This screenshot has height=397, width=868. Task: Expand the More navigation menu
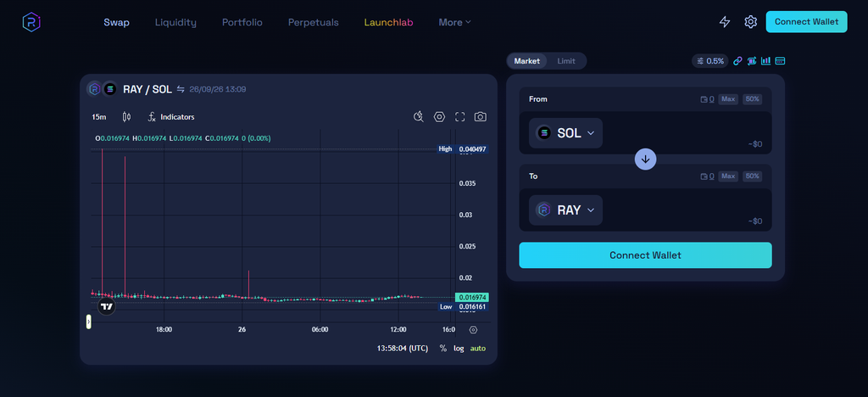(454, 22)
